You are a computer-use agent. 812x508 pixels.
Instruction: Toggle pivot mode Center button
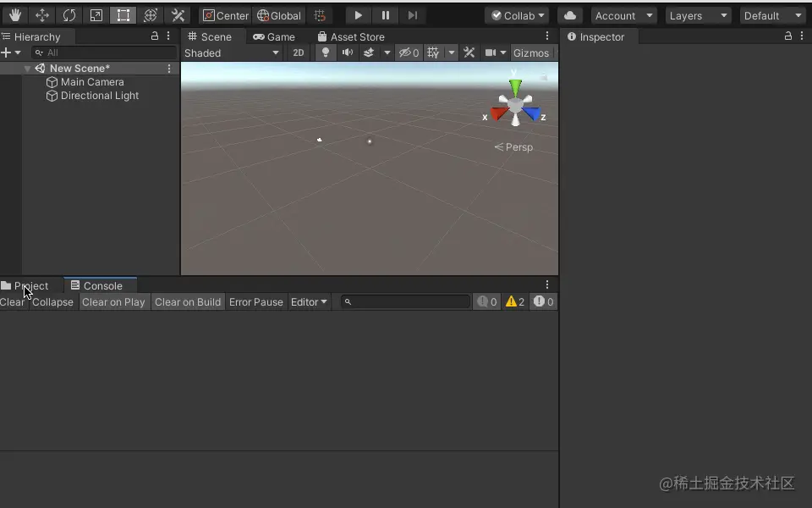[225, 15]
